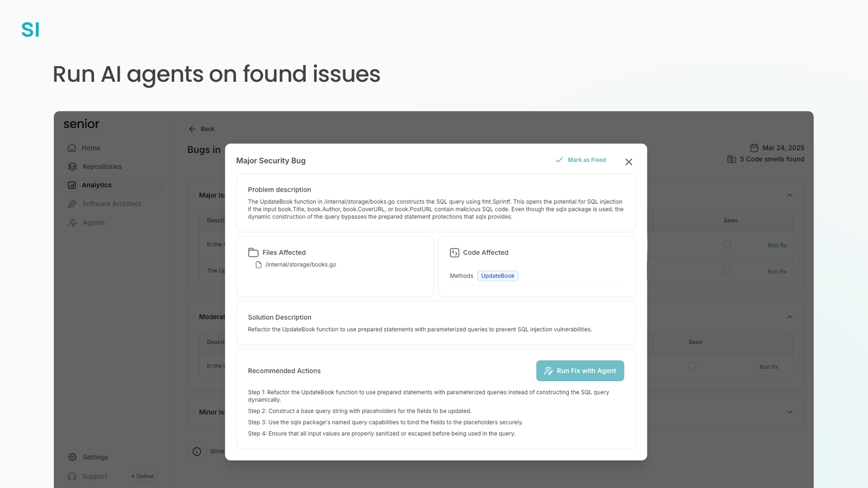Tick the second Seen checkbox in Major Issues
868x488 pixels.
pos(727,271)
